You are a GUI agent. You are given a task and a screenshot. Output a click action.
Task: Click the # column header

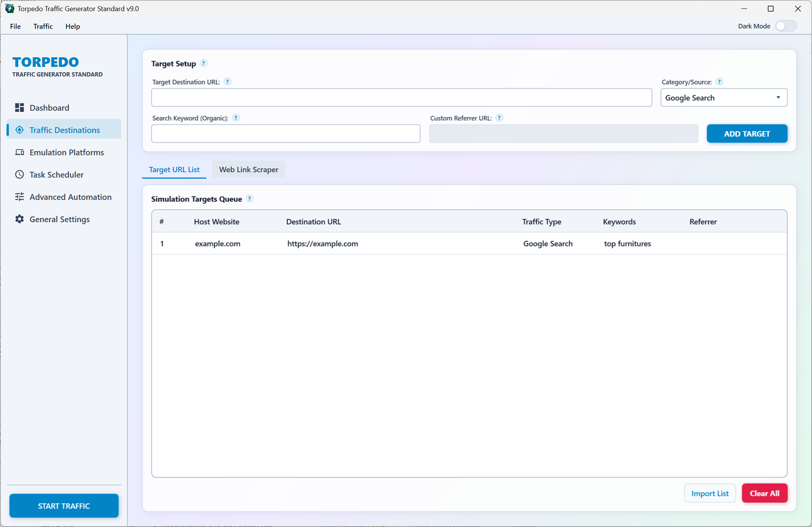tap(161, 221)
